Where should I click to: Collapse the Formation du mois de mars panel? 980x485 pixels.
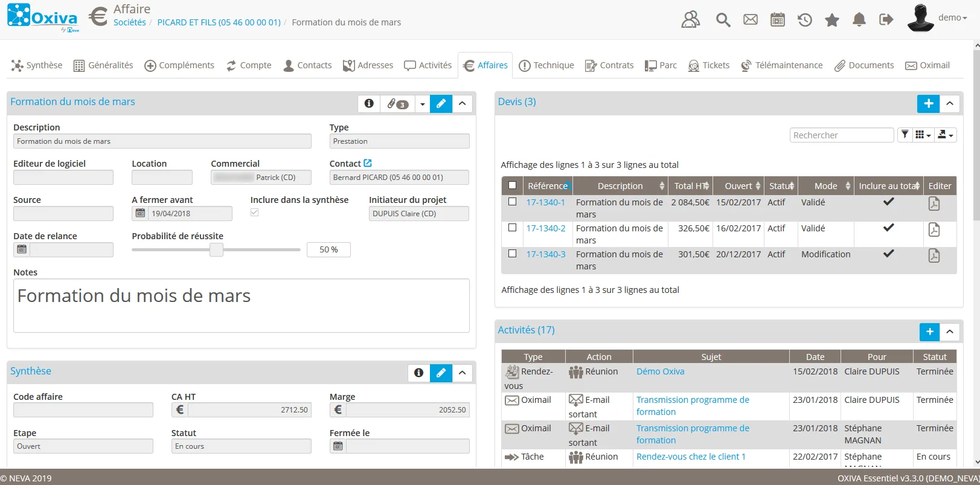coord(463,103)
